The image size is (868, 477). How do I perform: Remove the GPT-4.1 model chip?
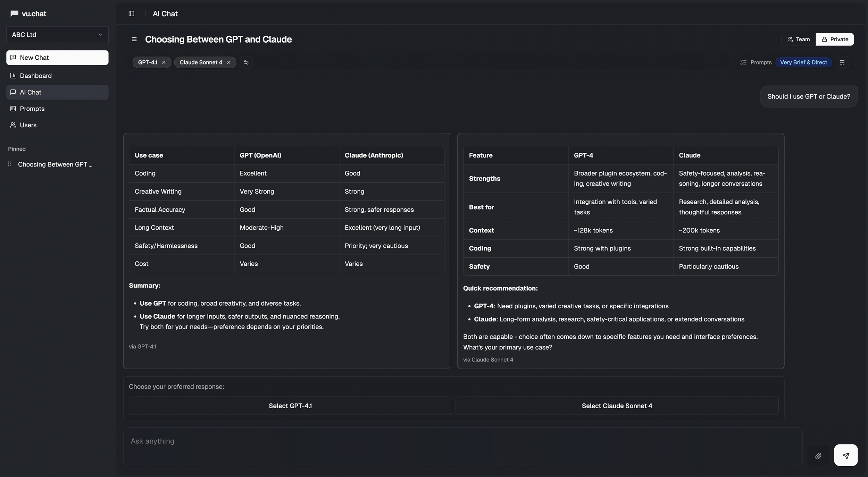click(164, 62)
